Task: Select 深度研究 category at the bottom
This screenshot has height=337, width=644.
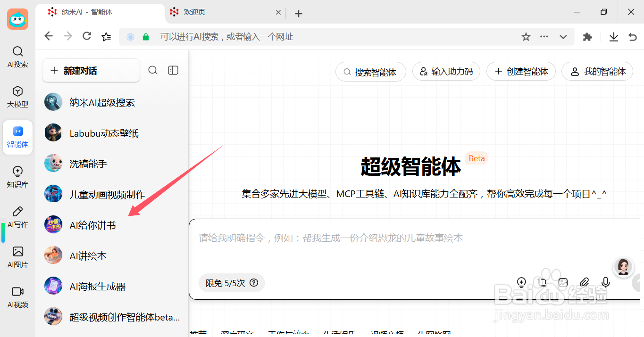Action: [237, 333]
